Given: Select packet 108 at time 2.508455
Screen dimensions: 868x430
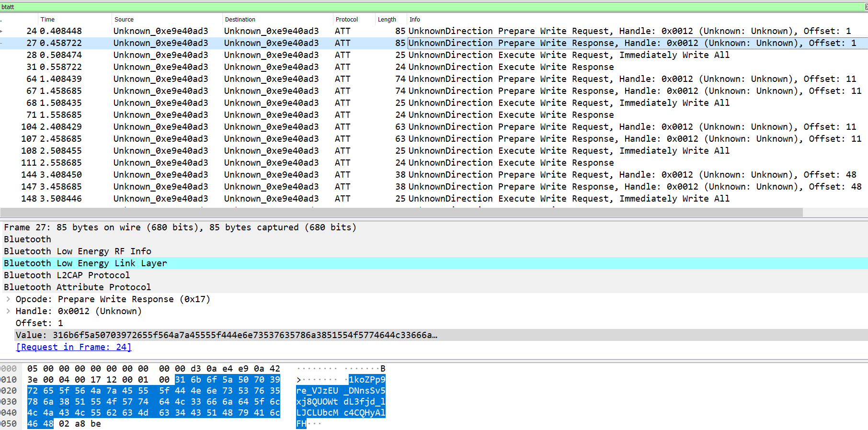Looking at the screenshot, I should 434,151.
